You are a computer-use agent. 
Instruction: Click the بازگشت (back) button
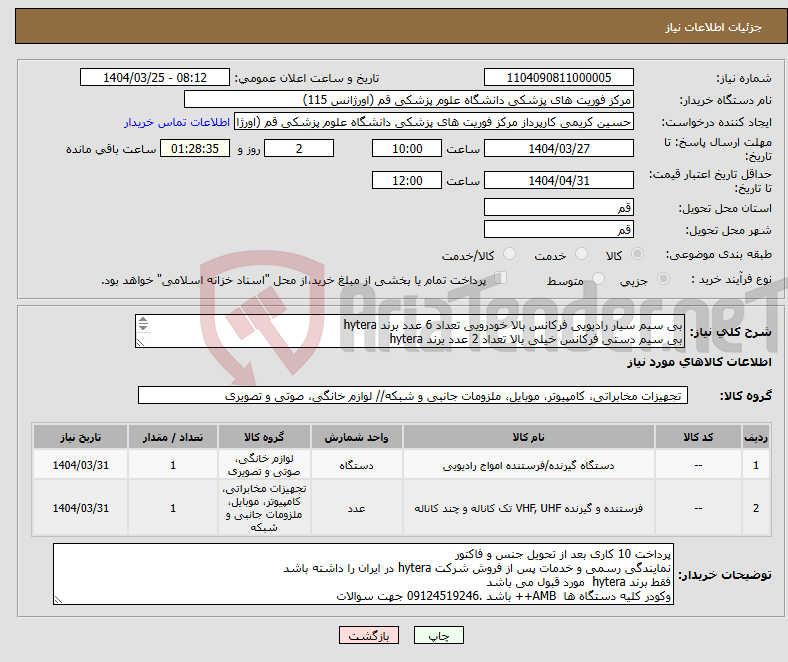[369, 635]
